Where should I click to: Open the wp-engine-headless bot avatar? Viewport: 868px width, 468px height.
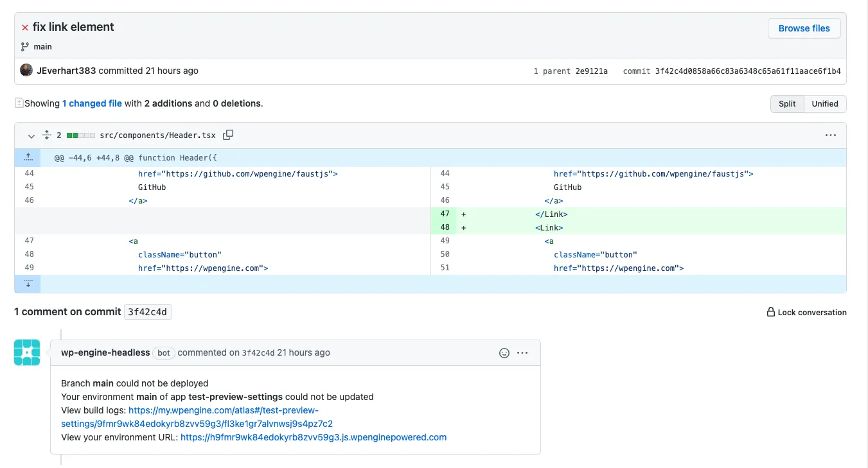pos(27,352)
